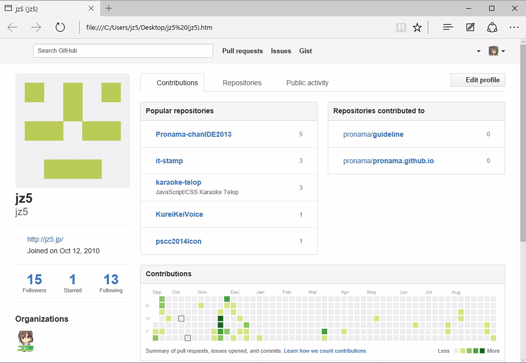
Task: Click into the Search GitHub field
Action: [123, 51]
